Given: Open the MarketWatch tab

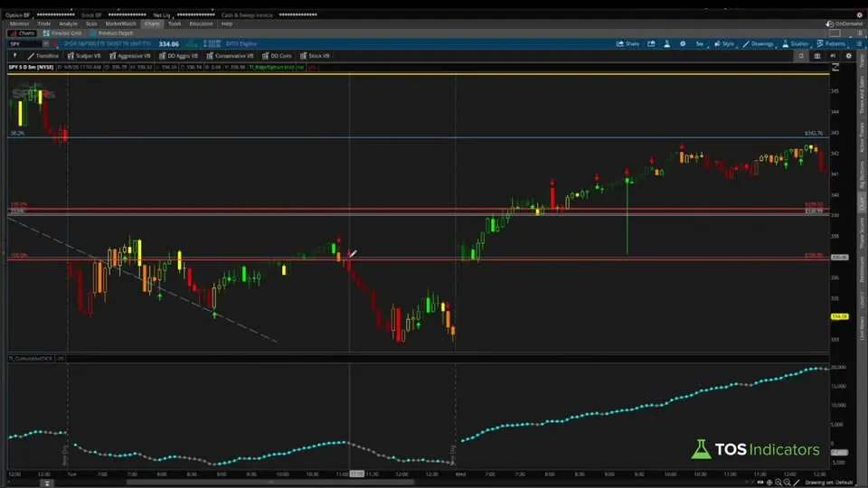Looking at the screenshot, I should coord(120,23).
